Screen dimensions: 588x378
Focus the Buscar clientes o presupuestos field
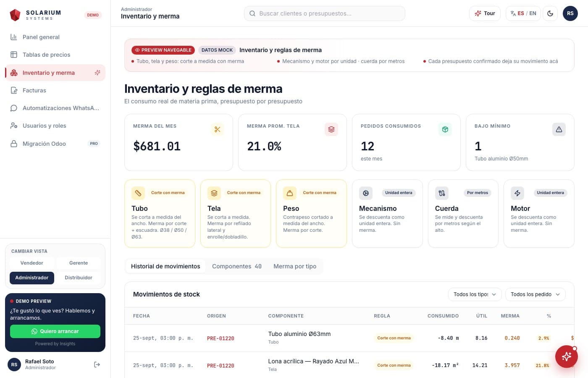coord(325,13)
